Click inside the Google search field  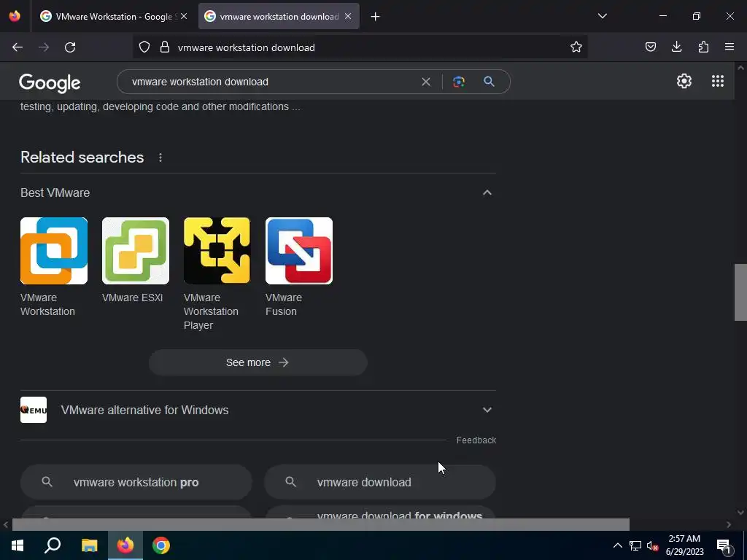[271, 82]
